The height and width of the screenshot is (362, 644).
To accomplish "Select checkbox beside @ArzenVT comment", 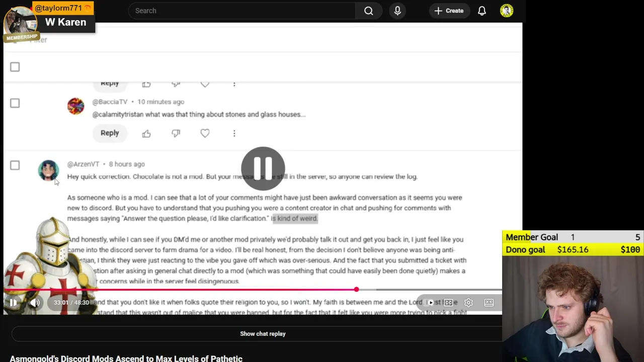I will click(15, 165).
